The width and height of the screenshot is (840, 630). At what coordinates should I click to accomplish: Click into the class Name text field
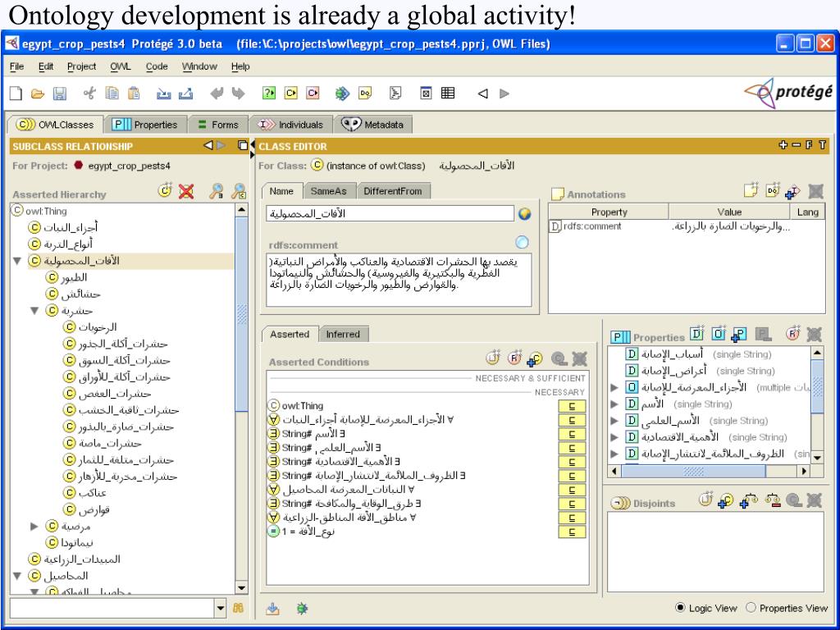click(x=390, y=214)
